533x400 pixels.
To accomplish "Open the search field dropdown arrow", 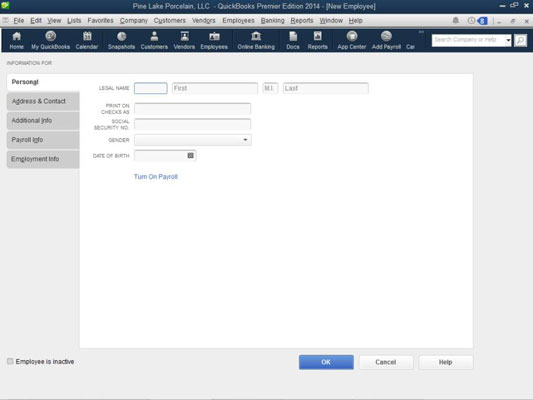I will (508, 40).
